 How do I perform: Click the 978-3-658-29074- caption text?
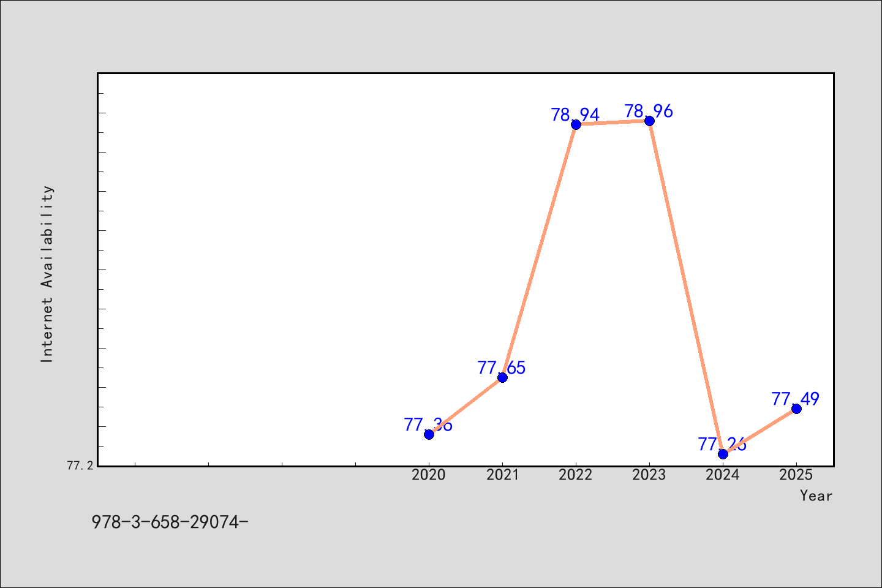[x=170, y=522]
